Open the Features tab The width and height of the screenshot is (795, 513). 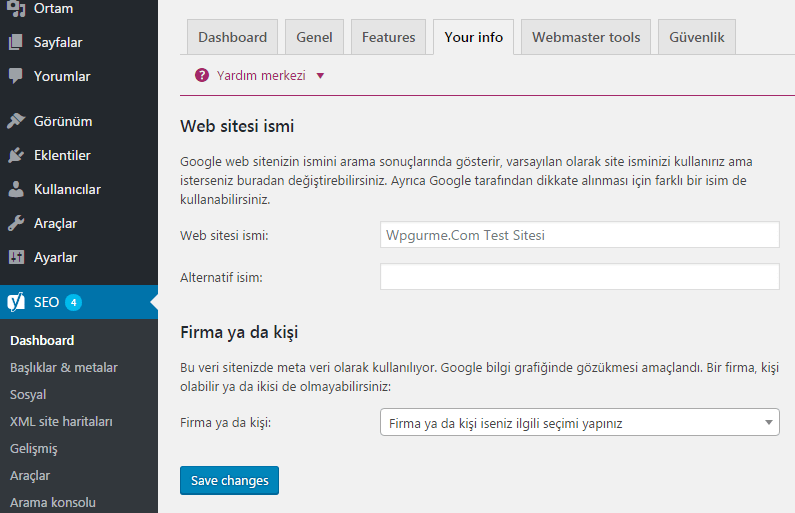388,37
